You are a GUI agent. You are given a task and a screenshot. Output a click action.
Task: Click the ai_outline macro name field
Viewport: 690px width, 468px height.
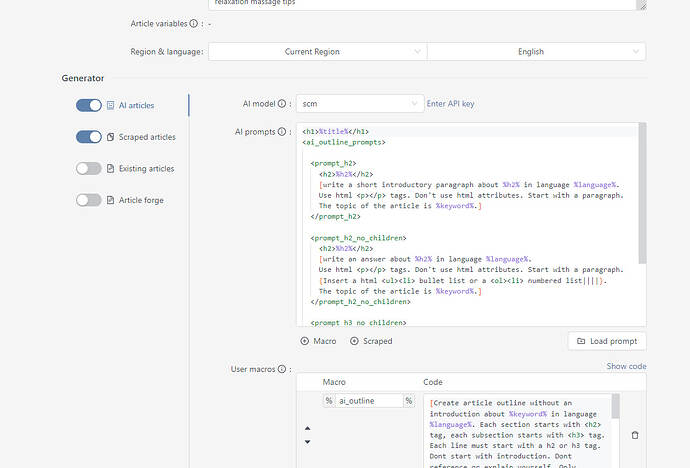tap(369, 401)
